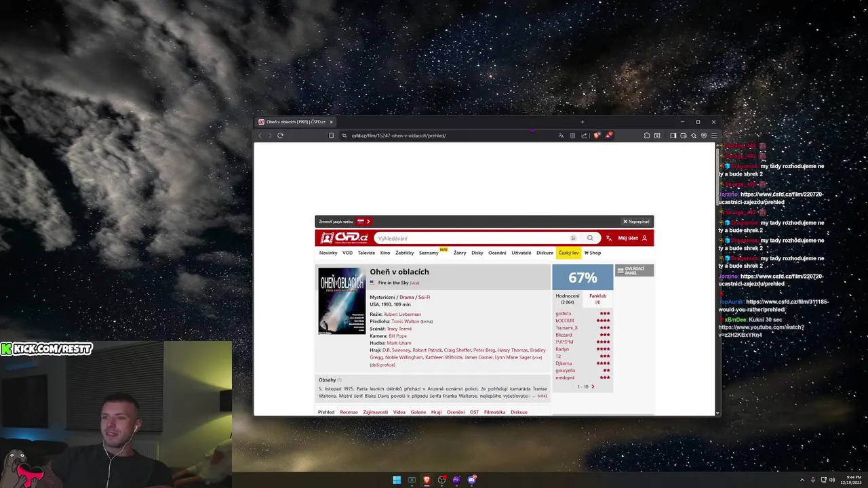The width and height of the screenshot is (868, 488).
Task: Click the share page icon
Action: 584,136
